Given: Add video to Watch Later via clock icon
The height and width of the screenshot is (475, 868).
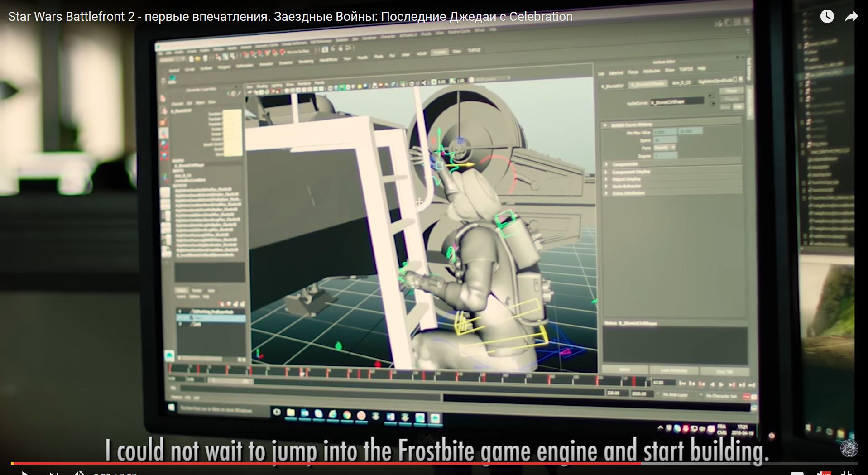Looking at the screenshot, I should pyautogui.click(x=827, y=17).
